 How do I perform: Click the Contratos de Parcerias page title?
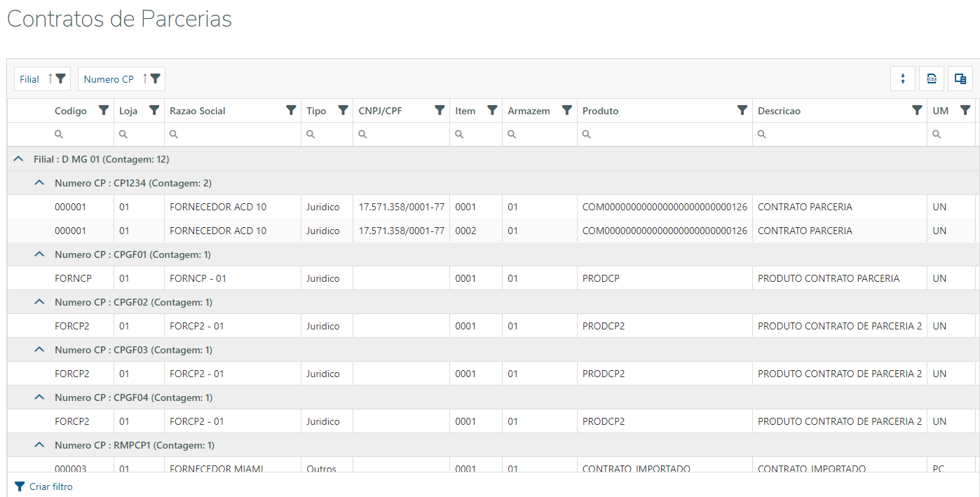pyautogui.click(x=119, y=19)
